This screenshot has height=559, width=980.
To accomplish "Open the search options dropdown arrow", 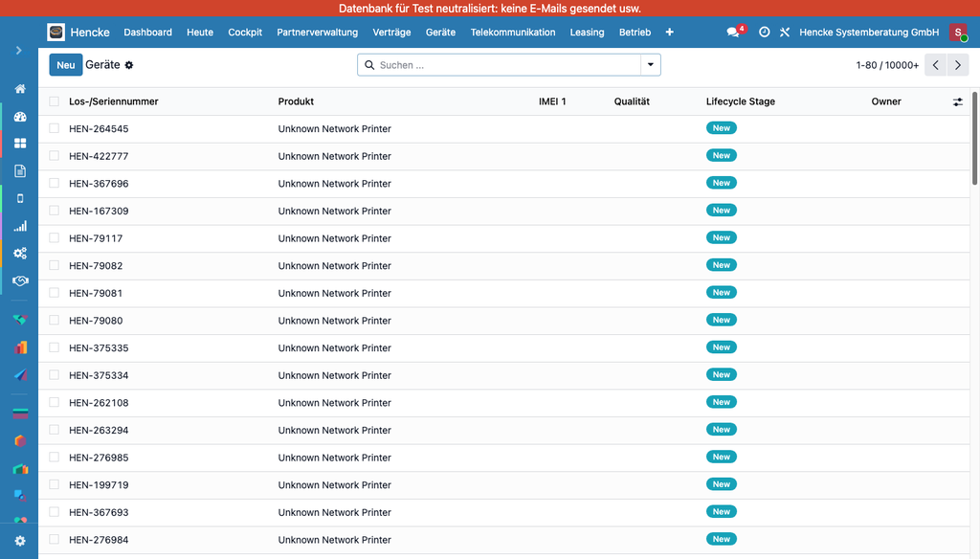I will [651, 65].
